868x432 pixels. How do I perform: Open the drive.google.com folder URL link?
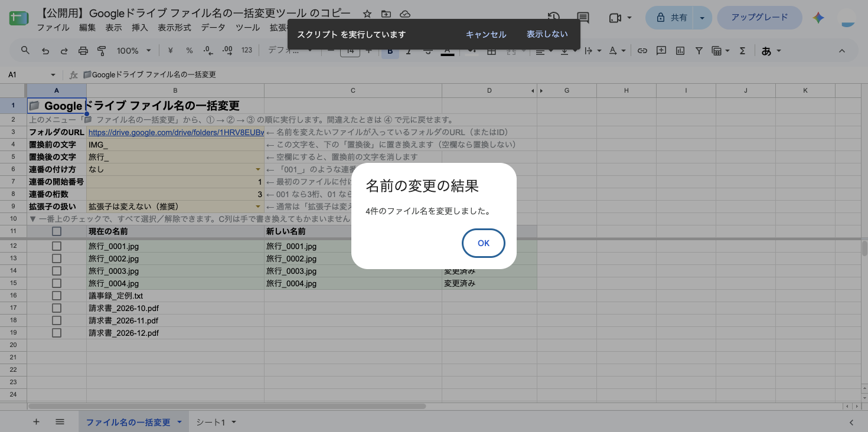pos(175,132)
